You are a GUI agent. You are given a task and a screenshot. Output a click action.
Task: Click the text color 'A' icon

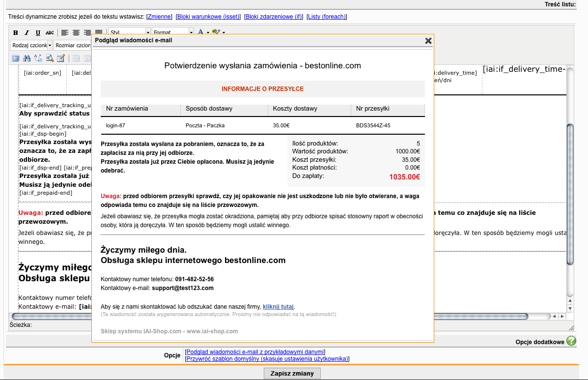[x=200, y=32]
